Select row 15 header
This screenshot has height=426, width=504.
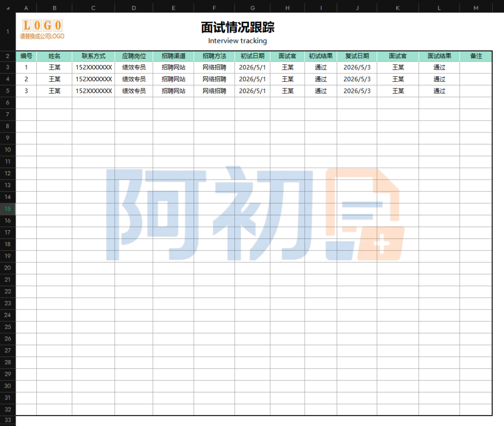click(8, 209)
